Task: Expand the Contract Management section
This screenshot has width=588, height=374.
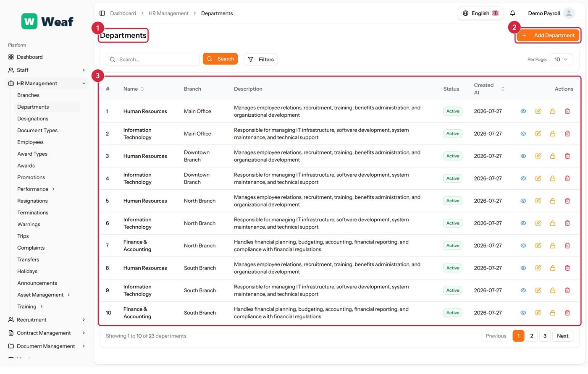Action: click(47, 333)
